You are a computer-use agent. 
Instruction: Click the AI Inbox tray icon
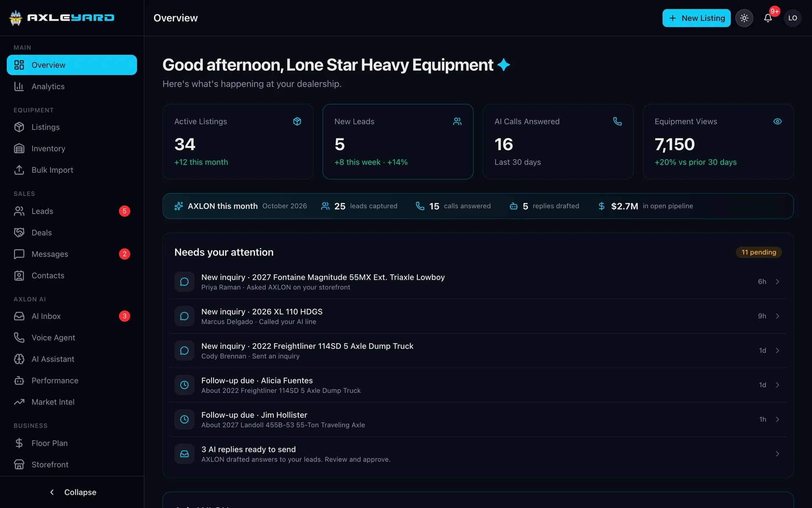pyautogui.click(x=19, y=316)
